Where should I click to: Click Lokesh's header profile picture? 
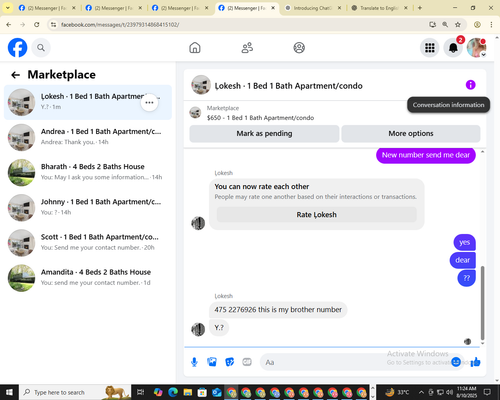(201, 85)
